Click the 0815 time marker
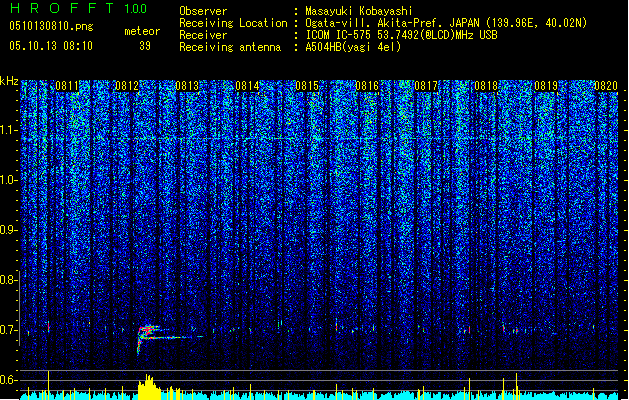Viewport: 629px width, 400px height. point(307,86)
